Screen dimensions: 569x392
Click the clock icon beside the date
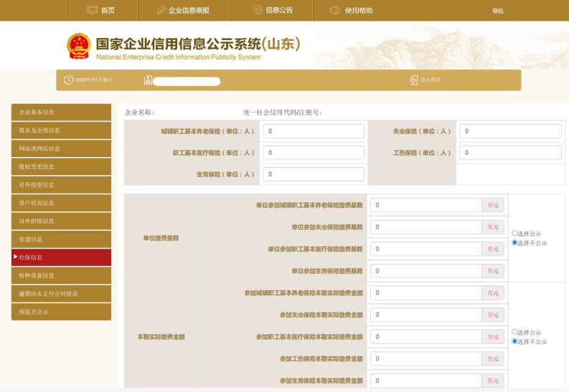point(69,80)
